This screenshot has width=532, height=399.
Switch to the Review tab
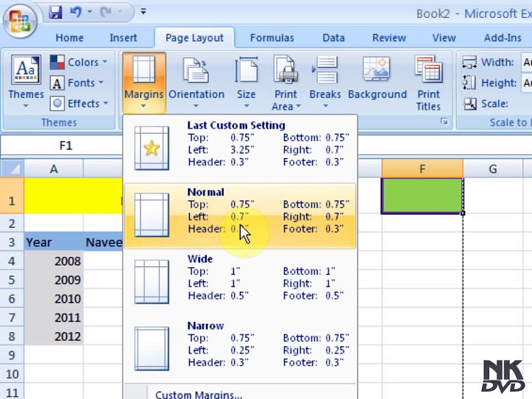coord(389,38)
